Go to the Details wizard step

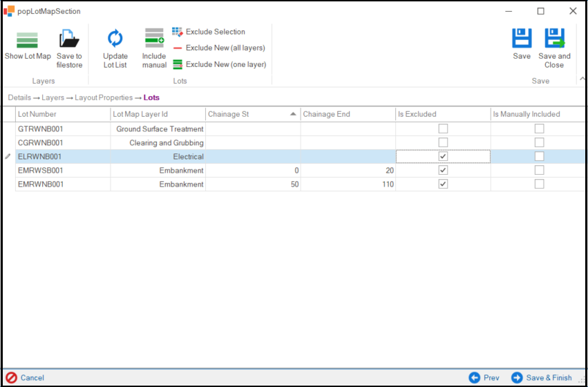19,97
